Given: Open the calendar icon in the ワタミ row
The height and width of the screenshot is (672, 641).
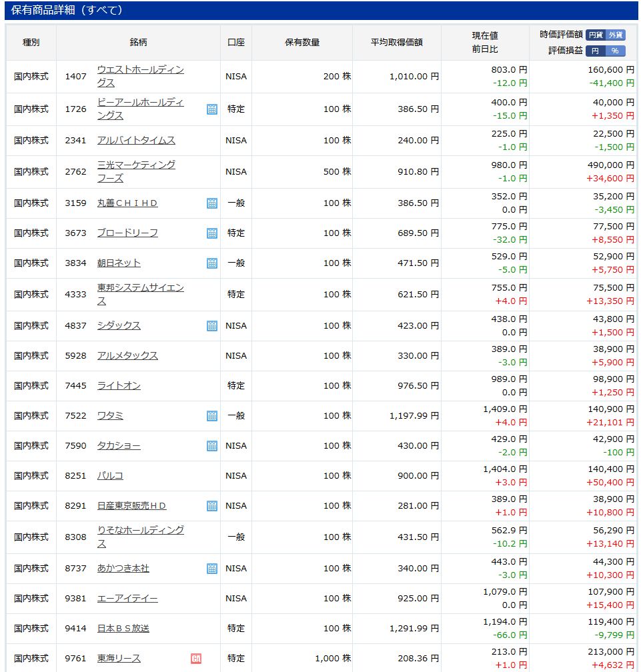Looking at the screenshot, I should pos(212,416).
